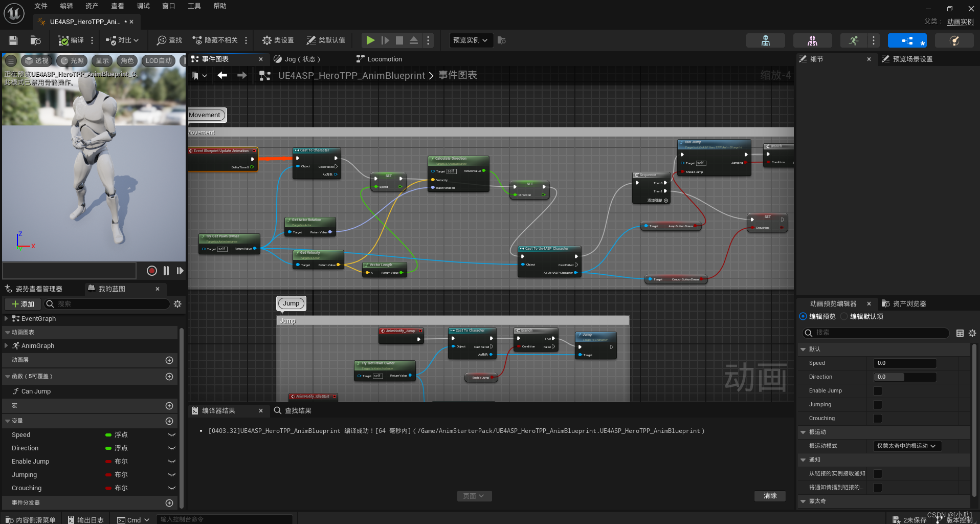Click record button in preview viewport
The height and width of the screenshot is (524, 980).
click(152, 271)
